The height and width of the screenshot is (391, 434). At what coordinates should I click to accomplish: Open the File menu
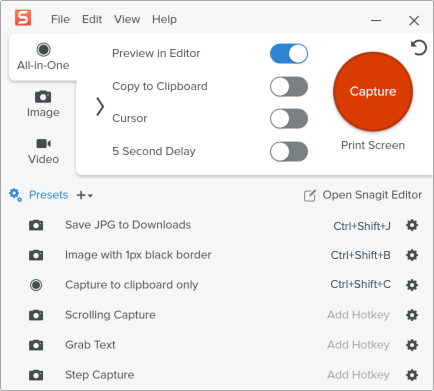coord(60,19)
